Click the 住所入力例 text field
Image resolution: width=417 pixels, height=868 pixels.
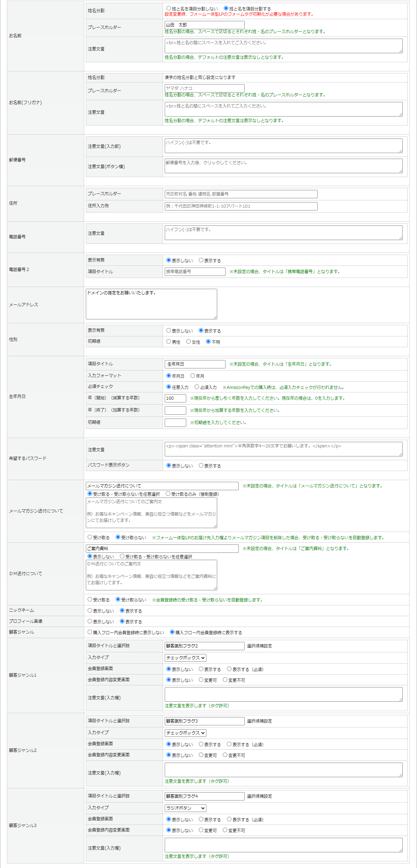coord(241,206)
